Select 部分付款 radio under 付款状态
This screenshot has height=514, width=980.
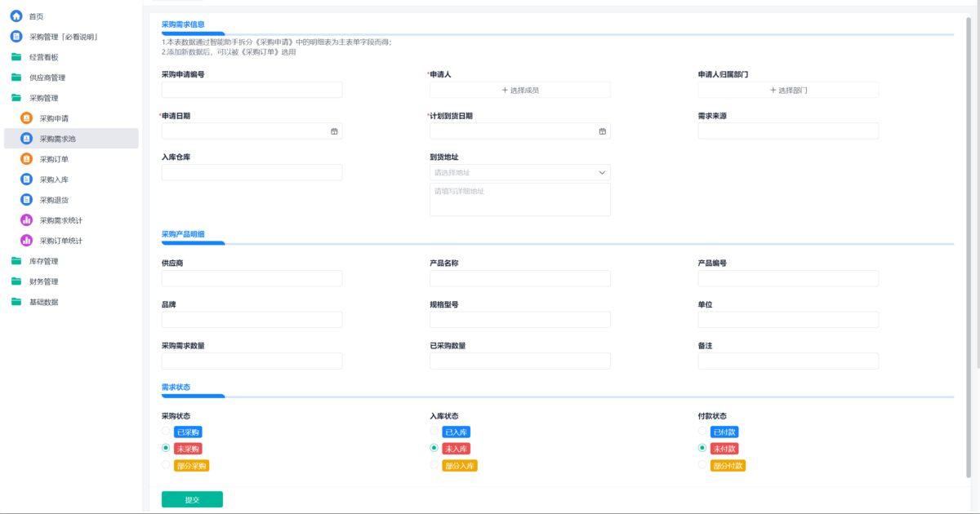coord(702,465)
